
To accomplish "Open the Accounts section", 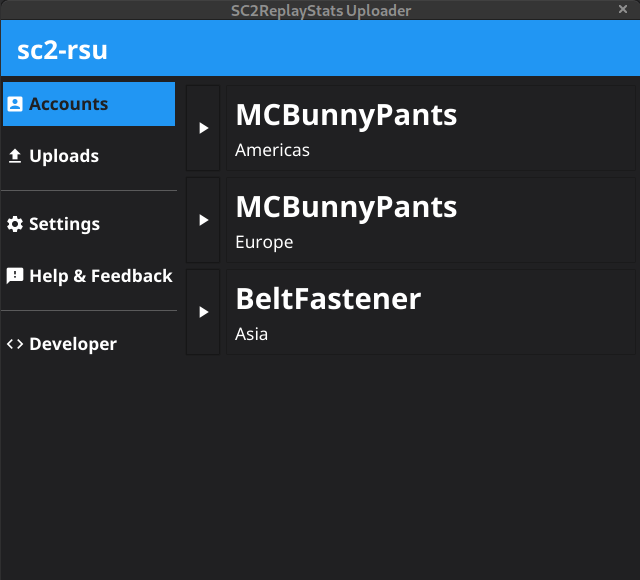I will point(89,104).
